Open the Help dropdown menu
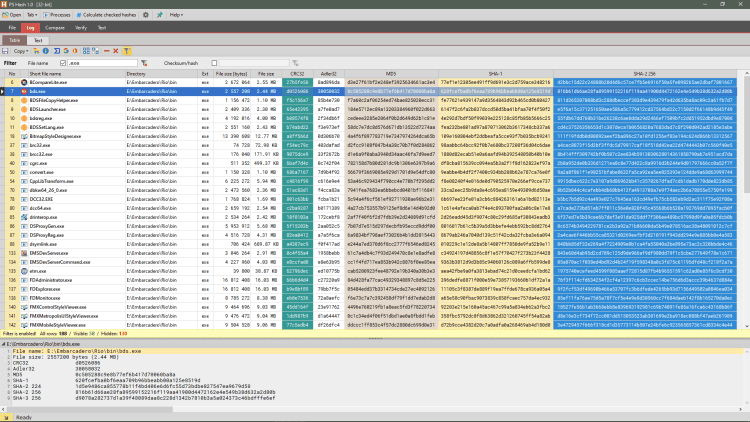Image resolution: width=750 pixels, height=422 pixels. tap(176, 15)
